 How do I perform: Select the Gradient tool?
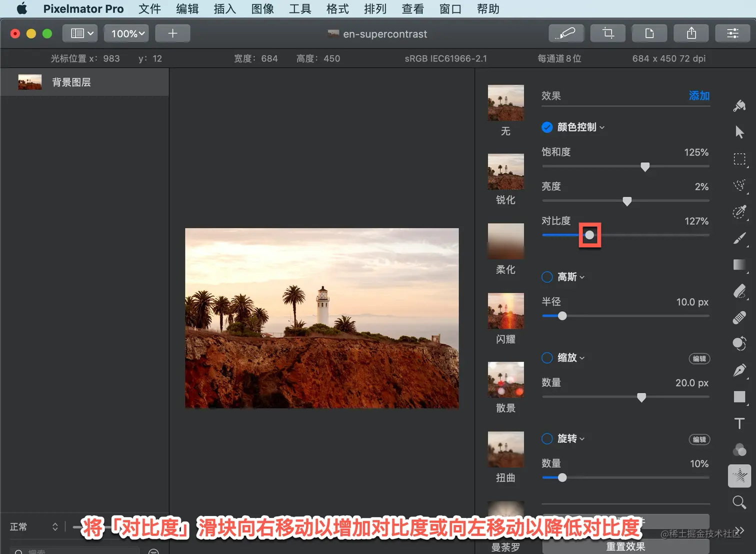pyautogui.click(x=739, y=265)
